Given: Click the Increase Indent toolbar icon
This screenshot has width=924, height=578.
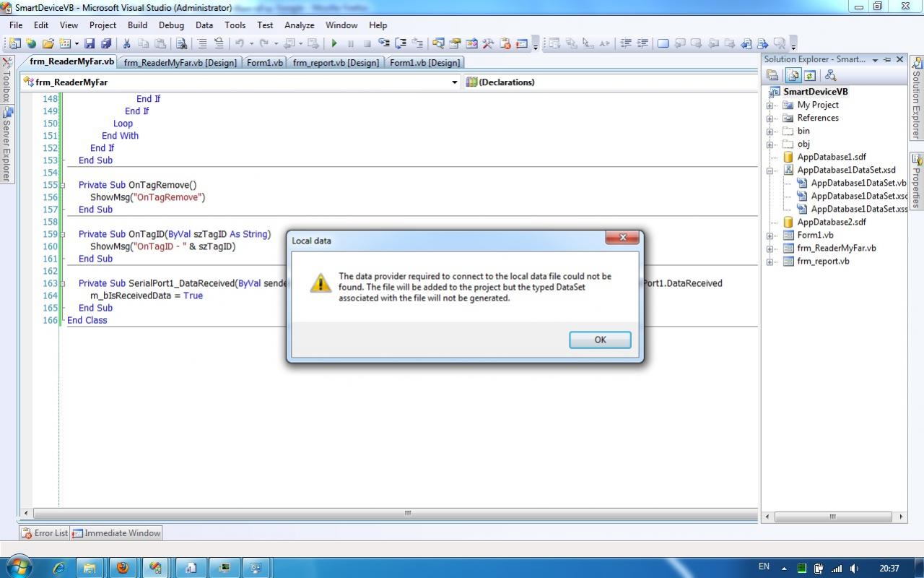Looking at the screenshot, I should coord(642,43).
